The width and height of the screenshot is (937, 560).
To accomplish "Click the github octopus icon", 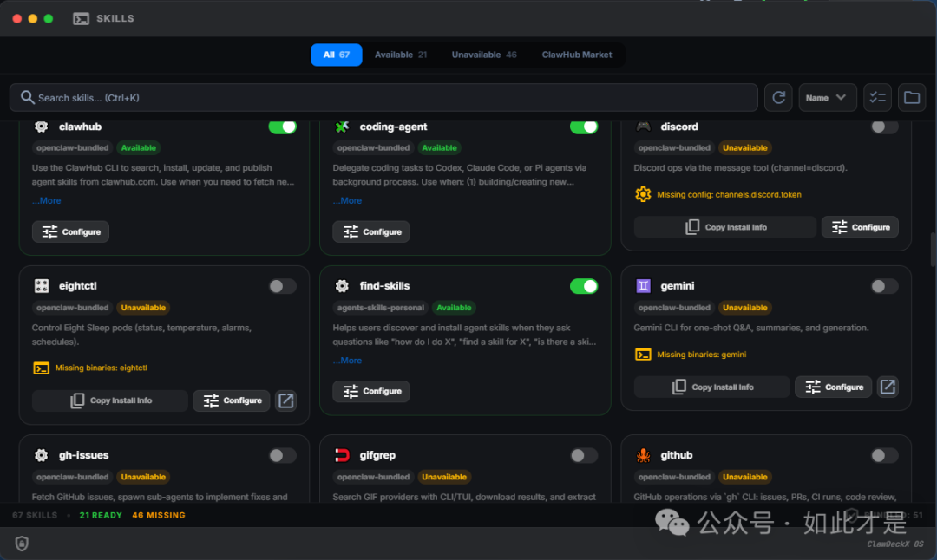I will [643, 455].
